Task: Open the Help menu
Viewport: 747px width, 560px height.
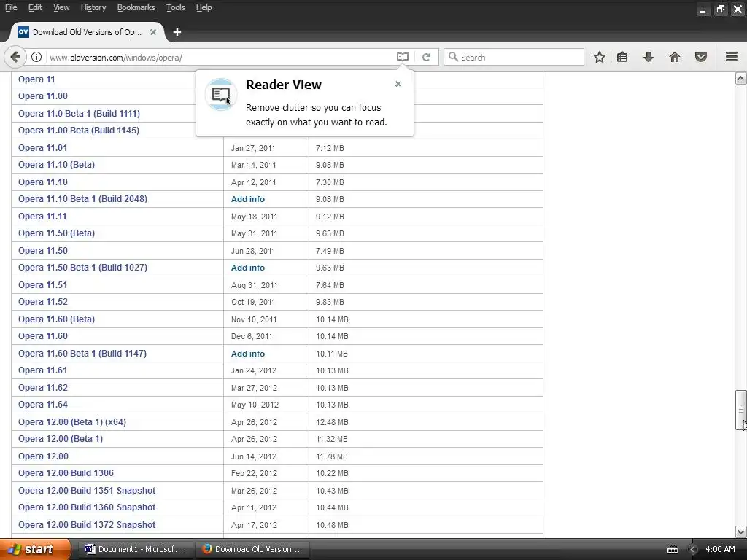Action: 204,7
